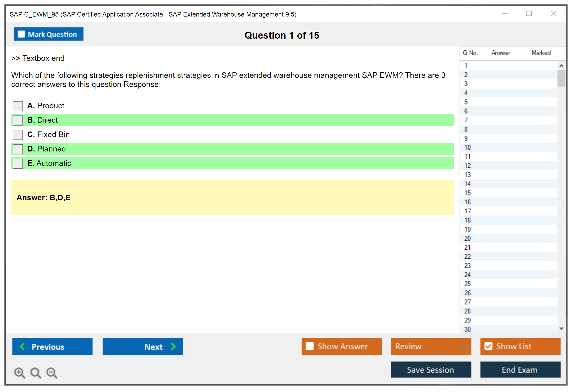
Task: Toggle the Mark Question checkbox
Action: coord(21,34)
